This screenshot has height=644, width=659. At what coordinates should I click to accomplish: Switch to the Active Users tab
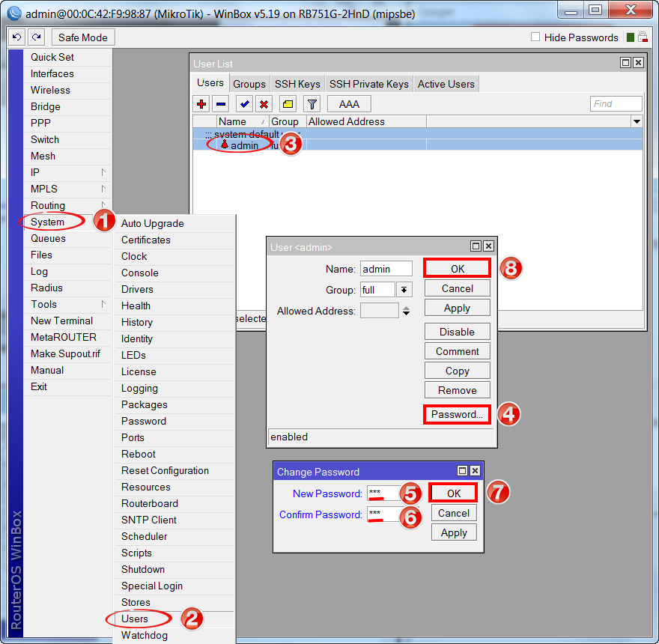point(446,84)
